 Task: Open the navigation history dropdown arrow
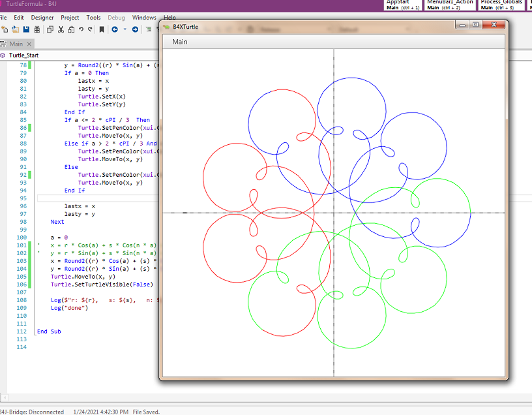(x=124, y=29)
